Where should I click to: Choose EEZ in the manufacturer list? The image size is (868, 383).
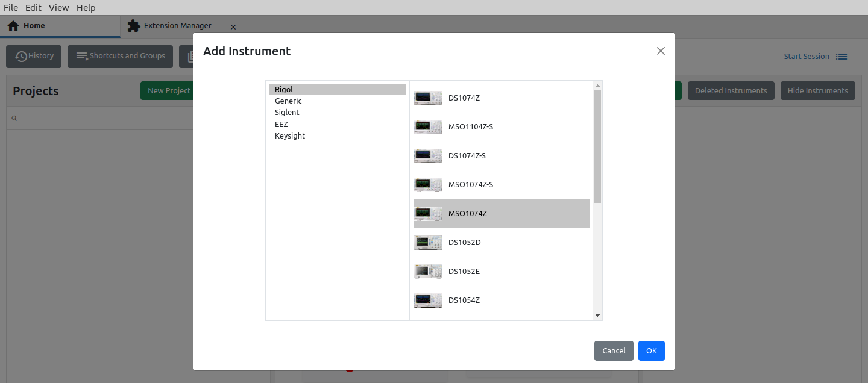tap(338, 125)
